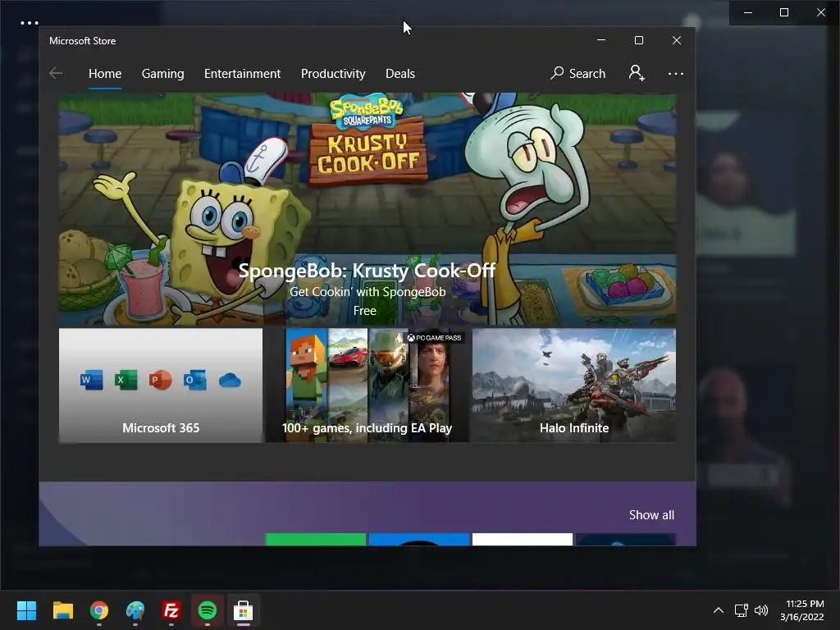Open the volume tray icon
Image resolution: width=840 pixels, height=630 pixels.
coord(760,610)
